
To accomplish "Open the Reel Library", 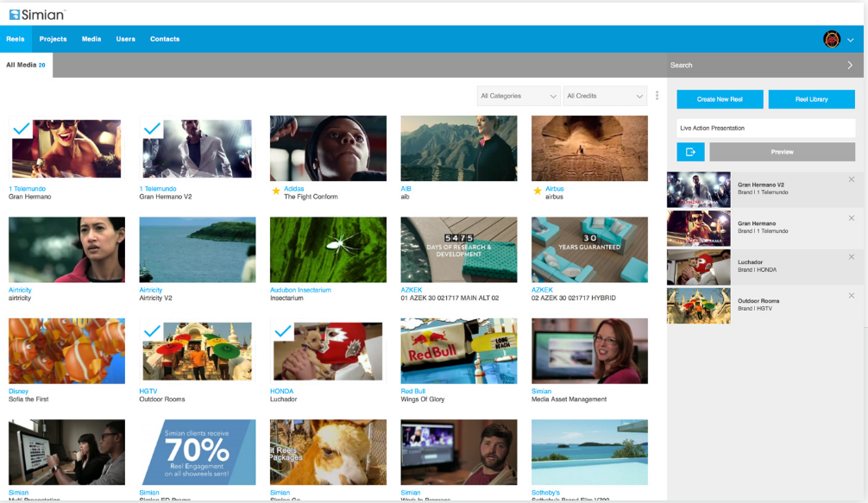I will (x=812, y=99).
